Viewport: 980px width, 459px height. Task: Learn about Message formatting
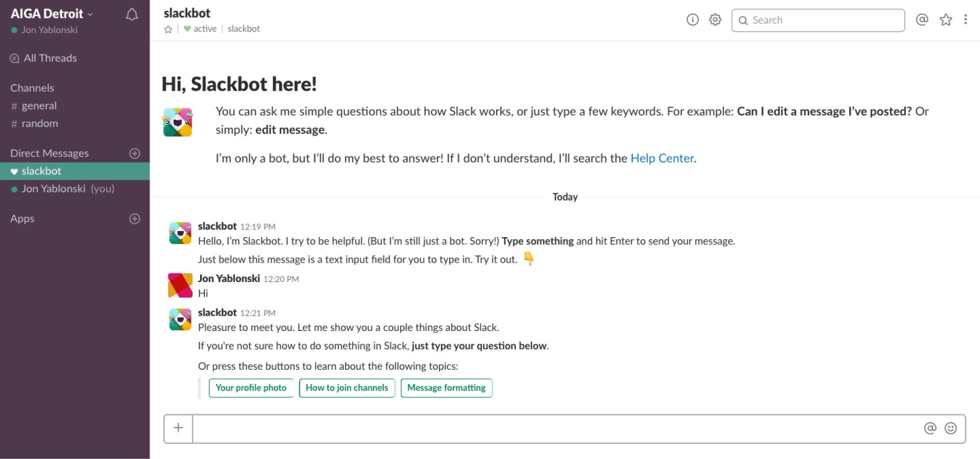[446, 388]
